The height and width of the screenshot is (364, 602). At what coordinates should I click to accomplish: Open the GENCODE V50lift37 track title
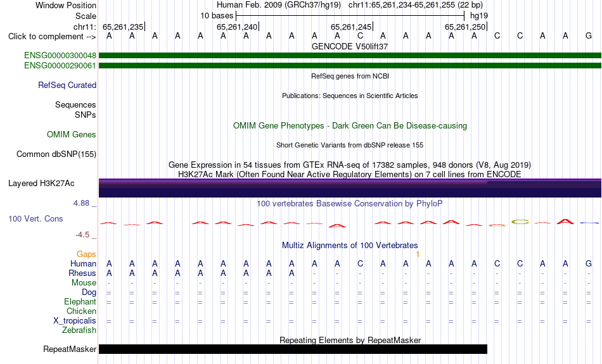(x=350, y=46)
